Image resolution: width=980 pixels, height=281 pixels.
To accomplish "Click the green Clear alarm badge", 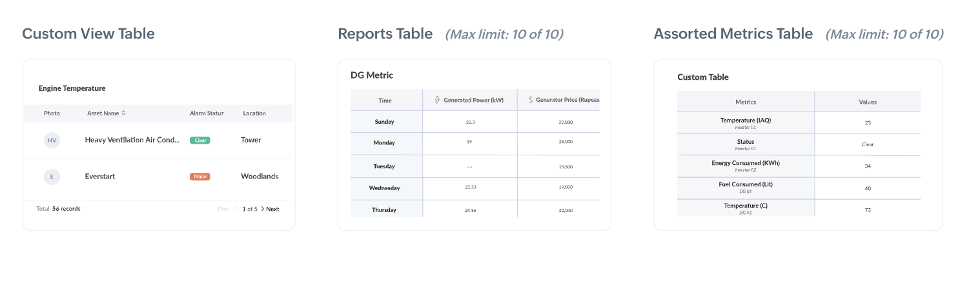I will [x=199, y=140].
